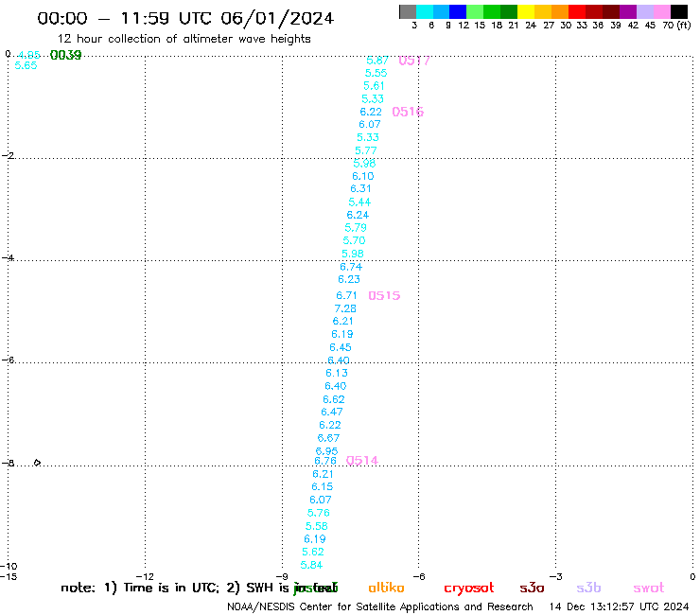700x615 pixels.
Task: Click the '12 hour collection of altimeter wave heights' subtitle
Action: (184, 39)
